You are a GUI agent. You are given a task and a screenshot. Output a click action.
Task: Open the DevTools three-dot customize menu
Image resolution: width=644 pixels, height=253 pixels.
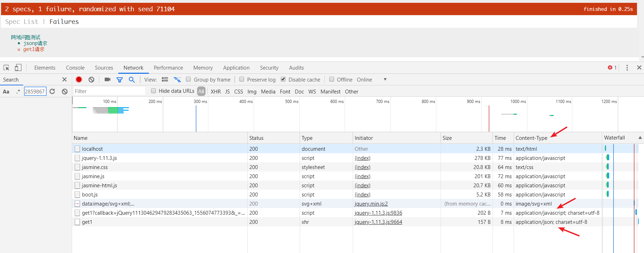(x=627, y=68)
